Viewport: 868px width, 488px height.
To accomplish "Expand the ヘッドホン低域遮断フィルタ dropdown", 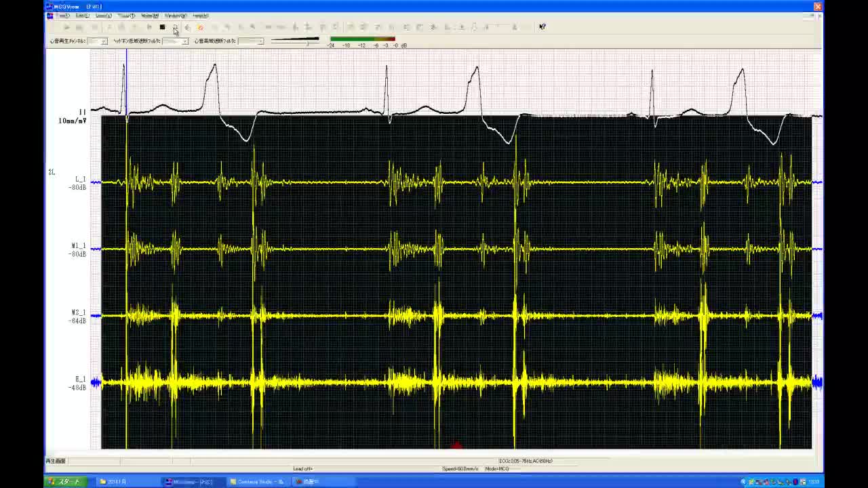I will click(184, 41).
